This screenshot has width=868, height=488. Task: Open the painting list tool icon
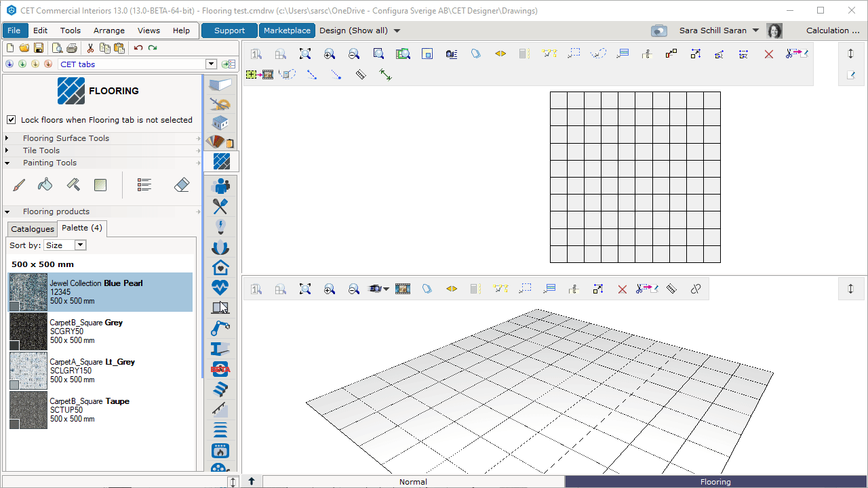click(144, 184)
